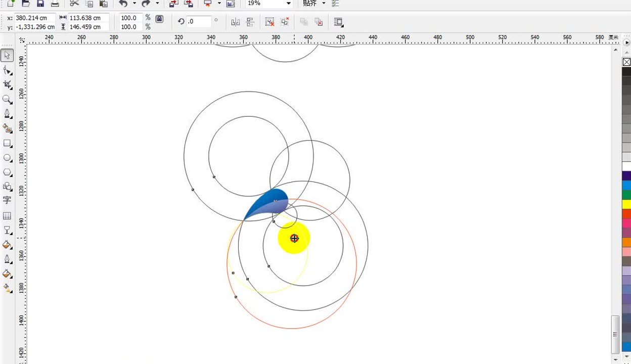Save the document with floppy icon
631x364 pixels.
click(x=40, y=3)
